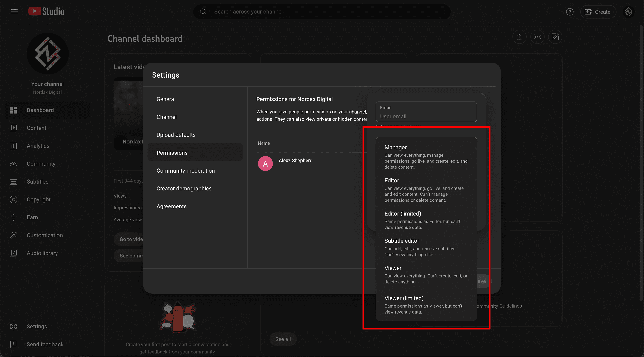Image resolution: width=644 pixels, height=357 pixels.
Task: Select the Manager role option
Action: pyautogui.click(x=396, y=147)
